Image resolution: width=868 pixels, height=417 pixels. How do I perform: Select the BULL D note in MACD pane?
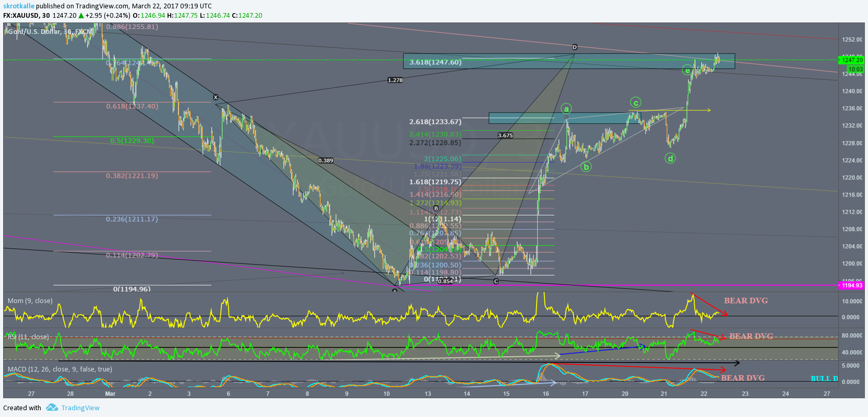coord(824,378)
